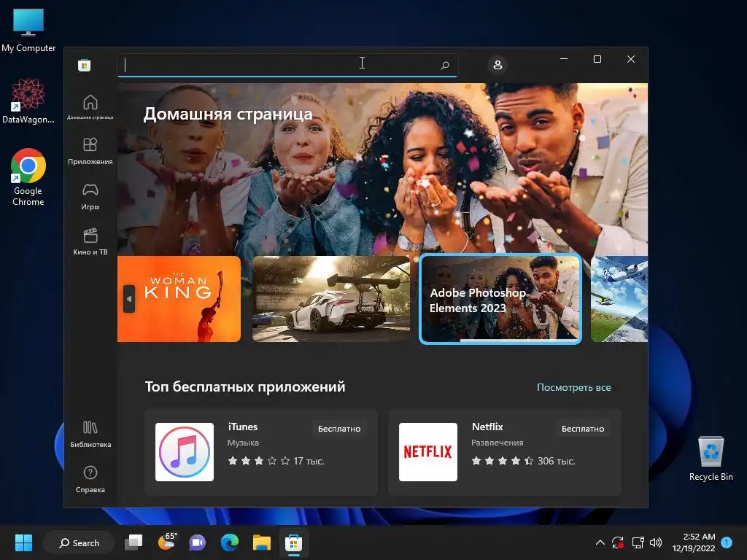
Task: Select the Google Chrome desktop shortcut
Action: click(28, 177)
